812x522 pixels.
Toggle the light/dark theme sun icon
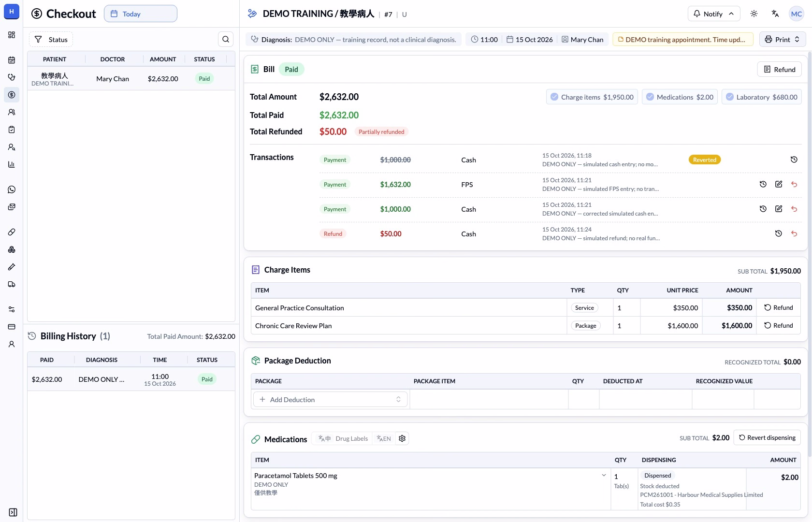click(x=754, y=14)
